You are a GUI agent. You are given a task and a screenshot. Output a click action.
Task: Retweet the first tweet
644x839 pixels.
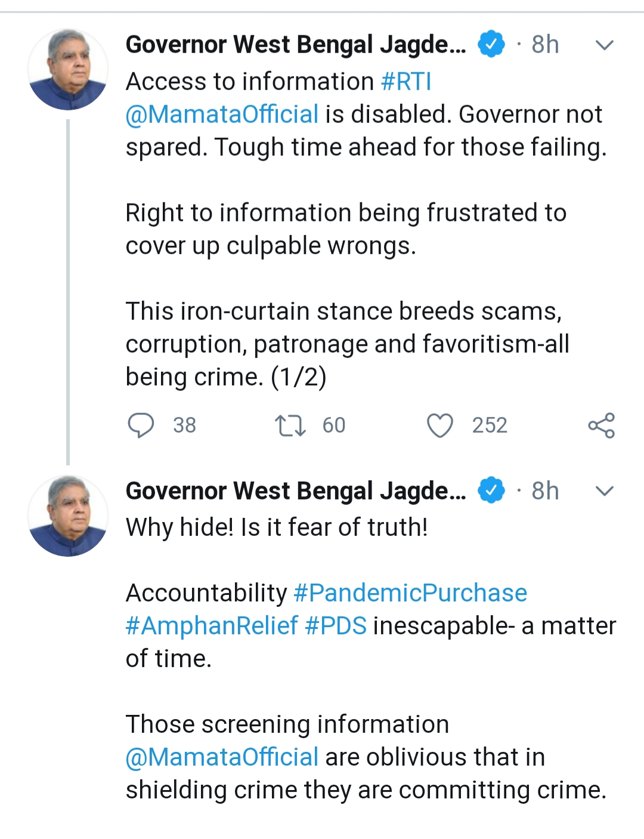[290, 425]
